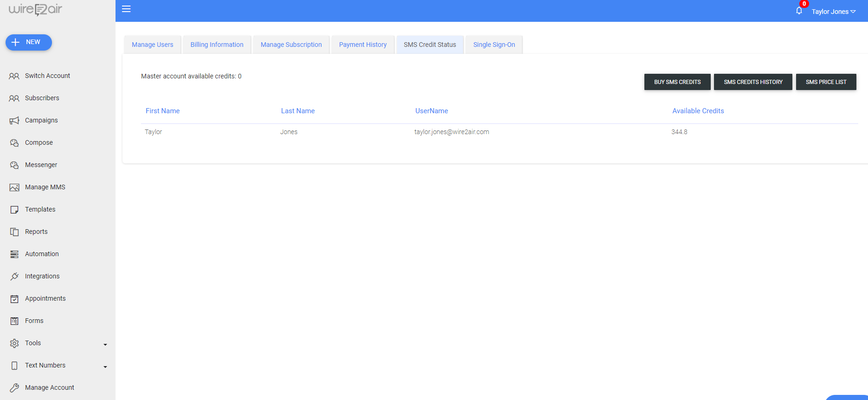The width and height of the screenshot is (868, 400).
Task: Sort by Available Credits column header
Action: 698,111
